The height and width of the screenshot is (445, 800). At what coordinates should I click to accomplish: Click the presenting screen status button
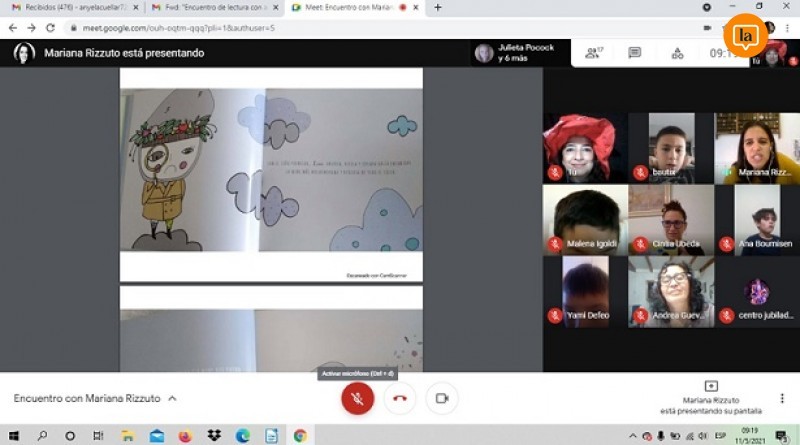(x=710, y=398)
